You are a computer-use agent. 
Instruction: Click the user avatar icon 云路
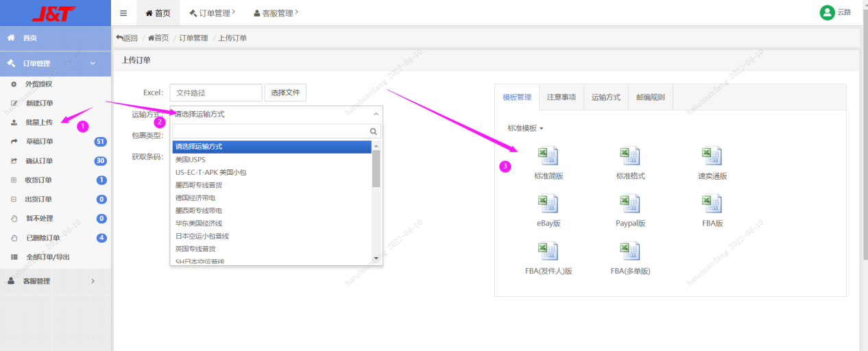[x=827, y=12]
